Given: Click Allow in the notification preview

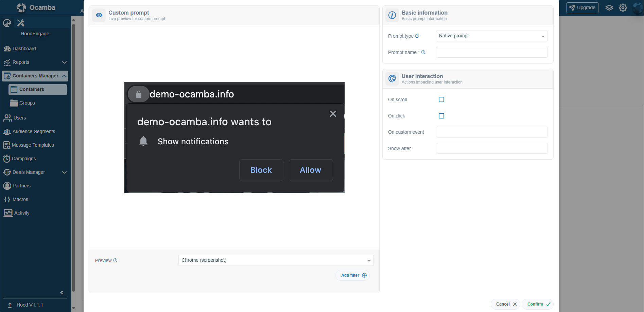Looking at the screenshot, I should click(311, 170).
